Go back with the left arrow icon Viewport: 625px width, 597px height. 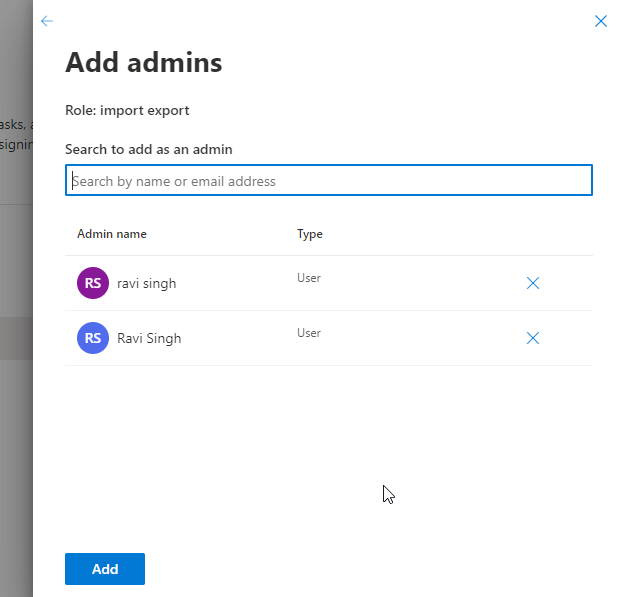47,21
